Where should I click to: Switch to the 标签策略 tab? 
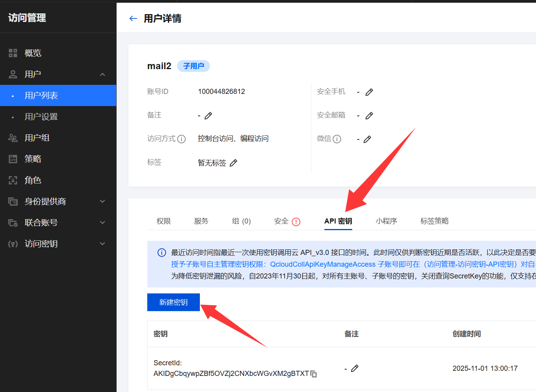(x=434, y=221)
